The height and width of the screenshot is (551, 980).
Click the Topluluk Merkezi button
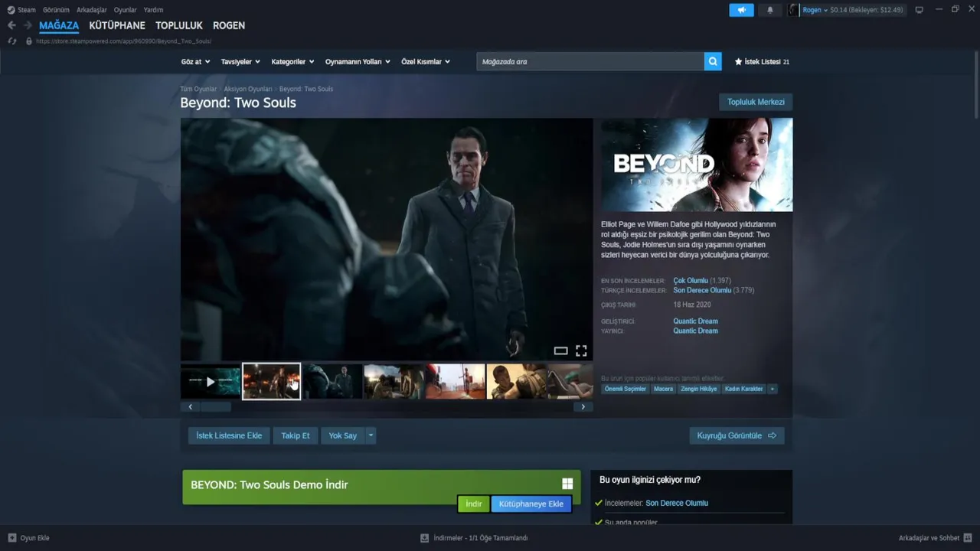[756, 102]
